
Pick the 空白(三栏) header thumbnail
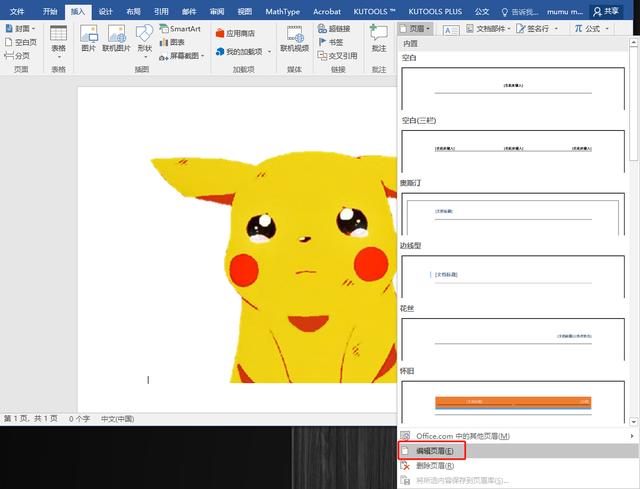tap(513, 151)
